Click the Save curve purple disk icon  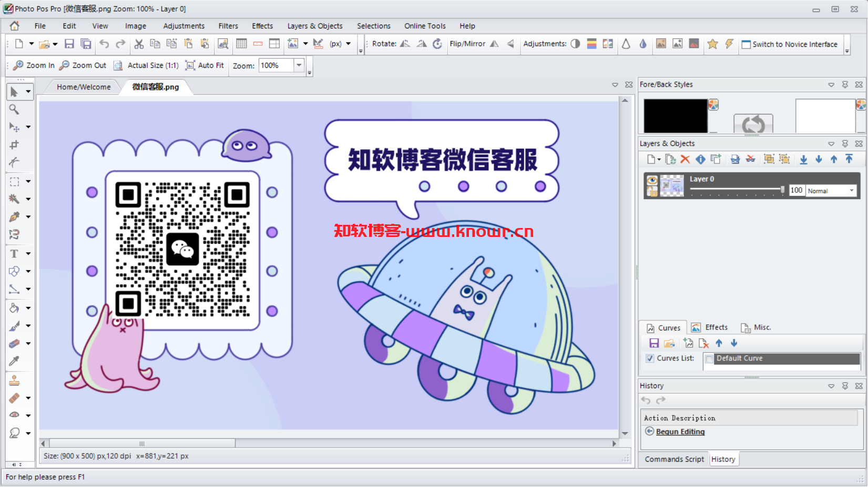tap(654, 343)
